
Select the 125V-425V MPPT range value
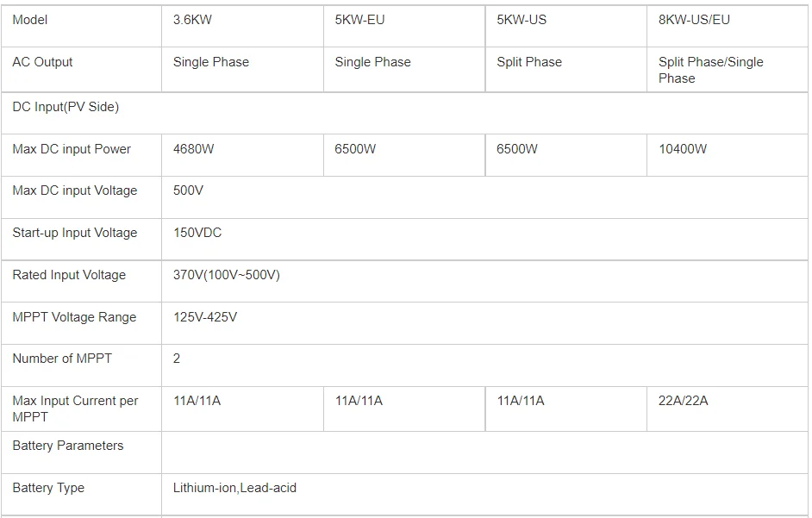click(205, 317)
